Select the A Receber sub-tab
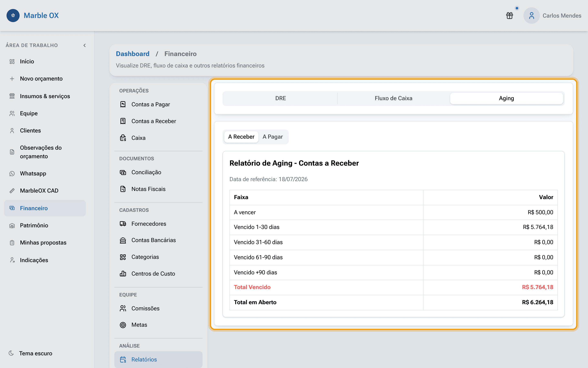This screenshot has width=588, height=368. point(241,137)
